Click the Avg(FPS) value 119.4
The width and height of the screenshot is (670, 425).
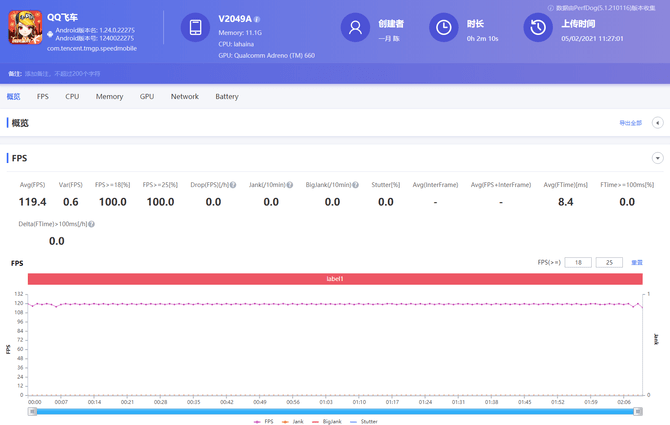click(x=32, y=202)
